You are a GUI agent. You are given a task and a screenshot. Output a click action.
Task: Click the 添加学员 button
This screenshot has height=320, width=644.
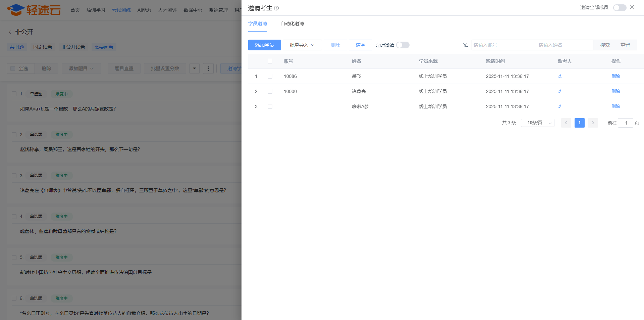coord(264,45)
